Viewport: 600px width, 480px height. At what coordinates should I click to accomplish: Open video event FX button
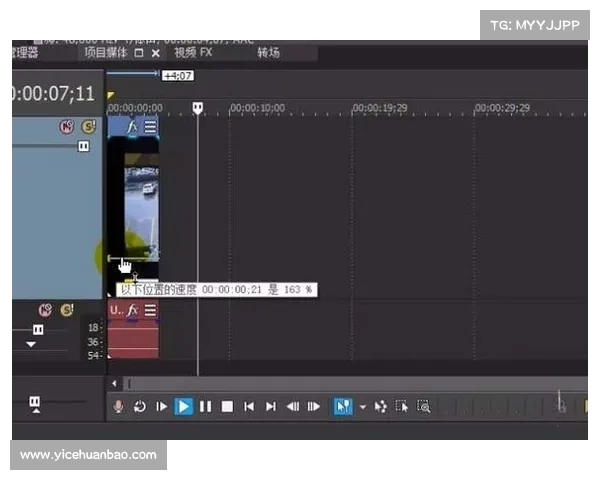[x=132, y=126]
